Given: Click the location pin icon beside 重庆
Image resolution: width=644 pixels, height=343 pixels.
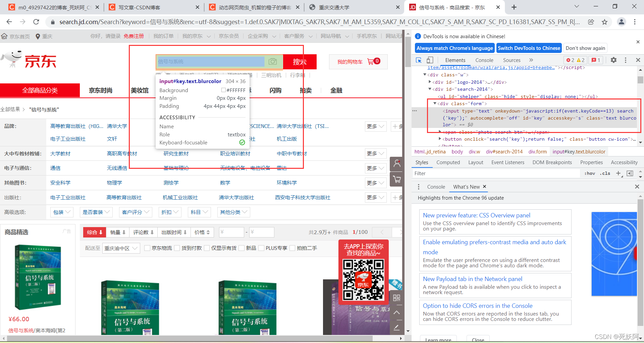Looking at the screenshot, I should coord(38,36).
